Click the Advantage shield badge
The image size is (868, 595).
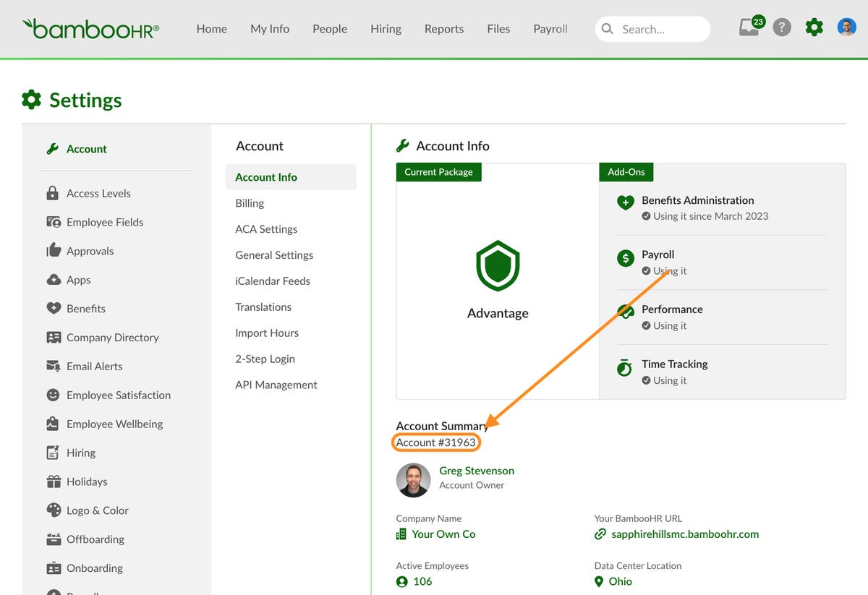pyautogui.click(x=497, y=266)
